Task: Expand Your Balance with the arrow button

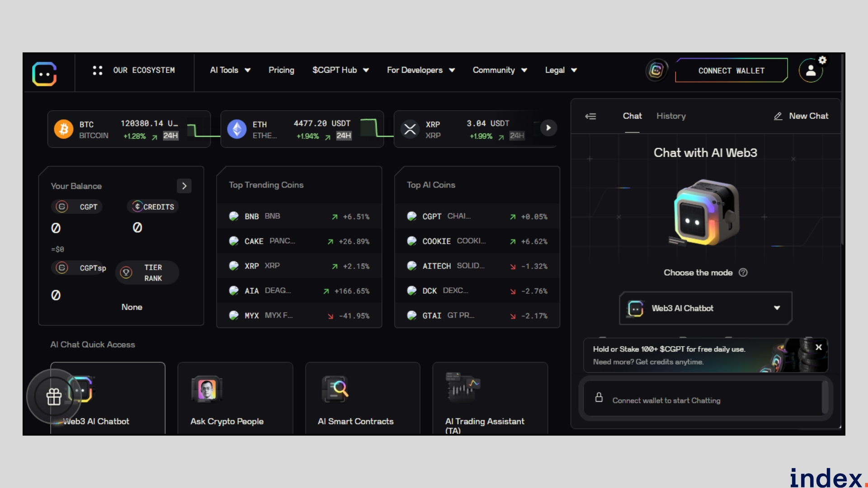Action: coord(184,186)
